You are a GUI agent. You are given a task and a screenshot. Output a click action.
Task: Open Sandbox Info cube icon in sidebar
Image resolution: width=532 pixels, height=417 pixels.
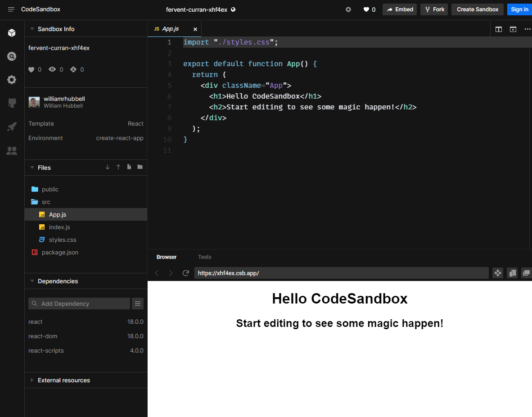(x=12, y=32)
